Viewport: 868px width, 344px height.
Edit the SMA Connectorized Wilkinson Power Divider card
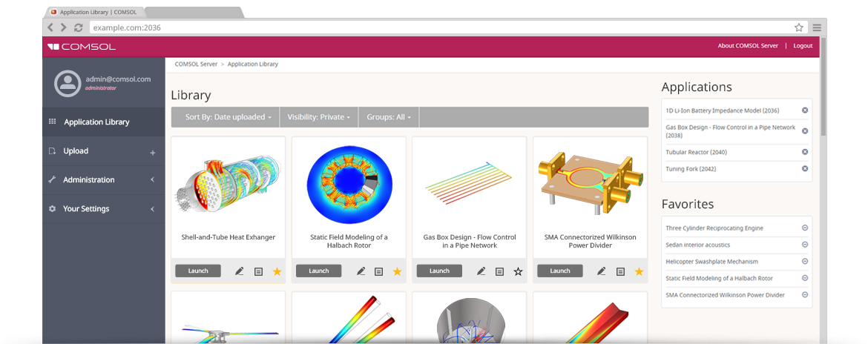pyautogui.click(x=602, y=271)
